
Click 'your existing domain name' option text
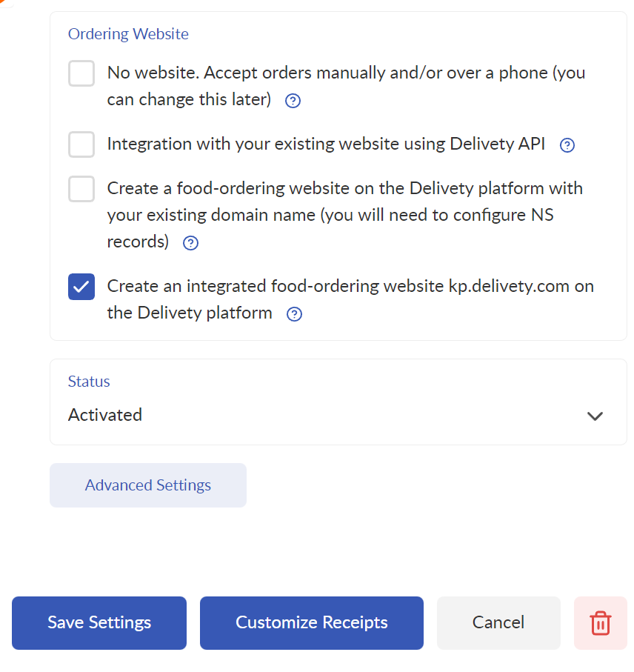coord(345,215)
